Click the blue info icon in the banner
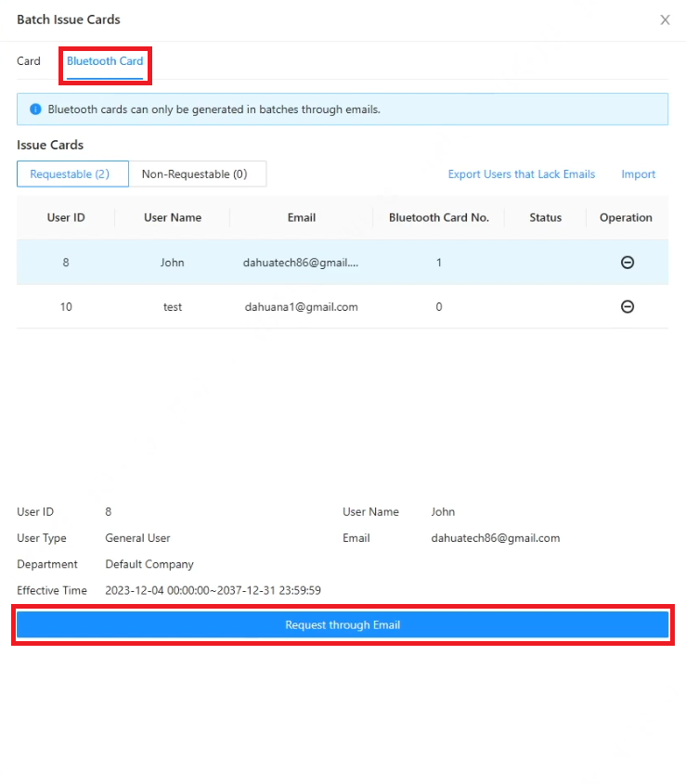The image size is (686, 784). pyautogui.click(x=35, y=109)
